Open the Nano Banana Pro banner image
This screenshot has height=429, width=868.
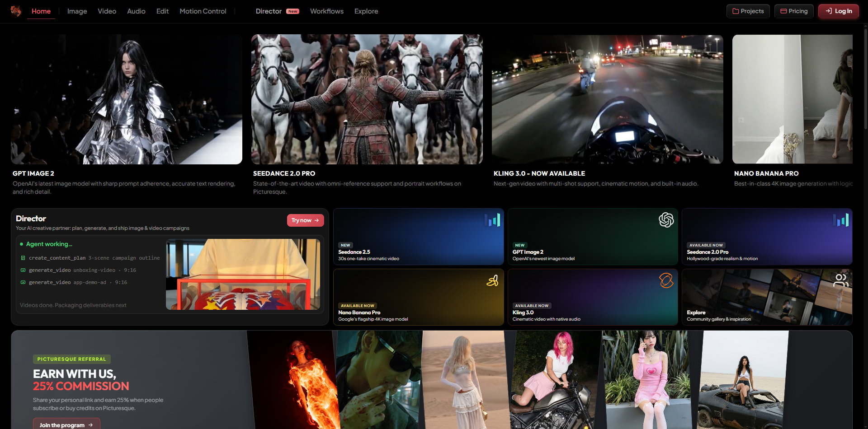coord(793,99)
